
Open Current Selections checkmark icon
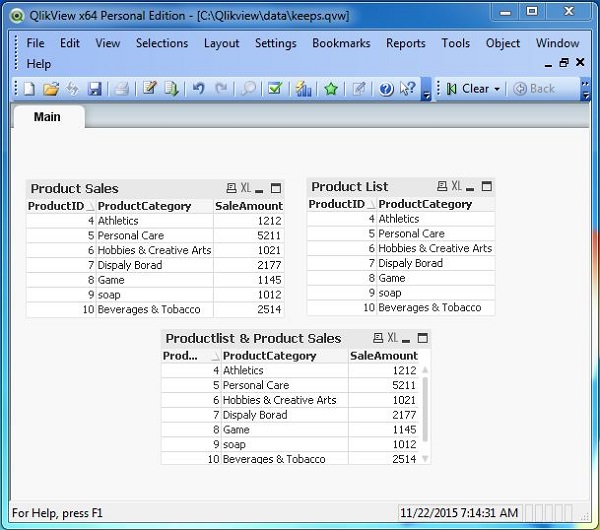(275, 89)
